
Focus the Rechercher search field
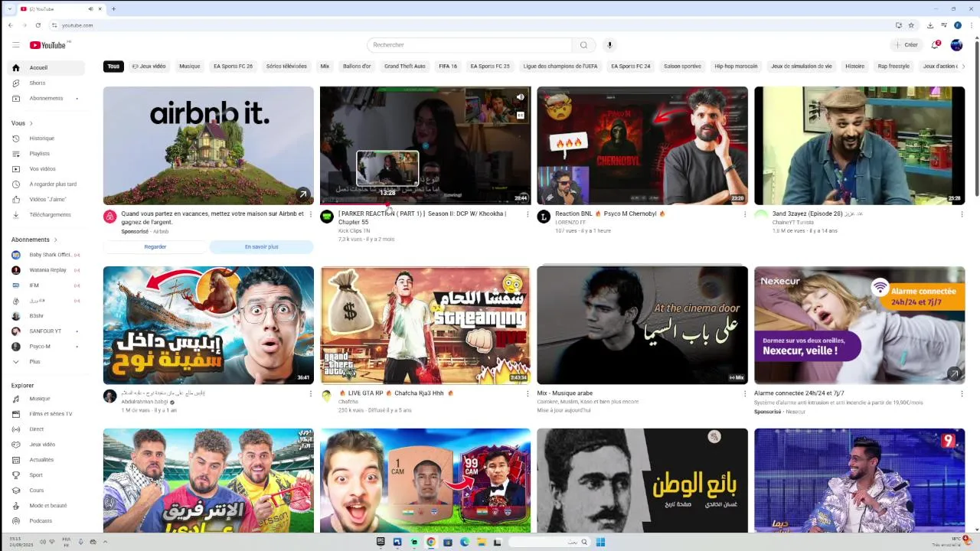click(x=469, y=45)
